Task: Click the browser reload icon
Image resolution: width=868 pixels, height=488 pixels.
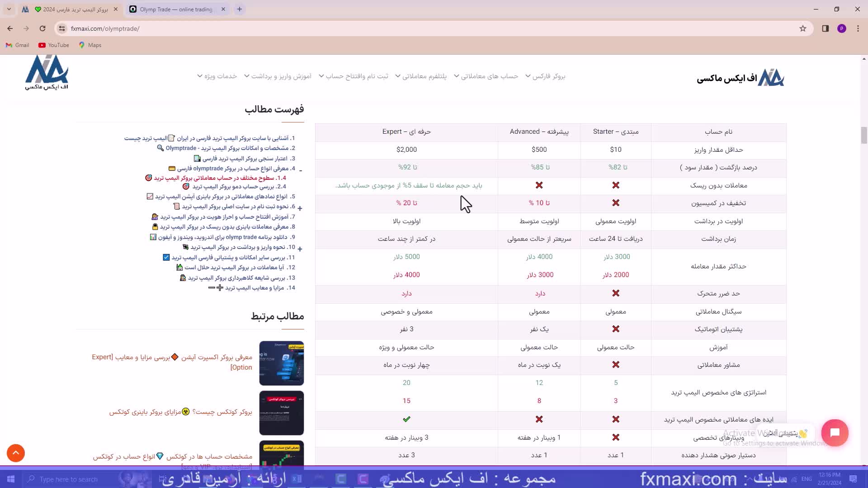Action: click(x=42, y=28)
